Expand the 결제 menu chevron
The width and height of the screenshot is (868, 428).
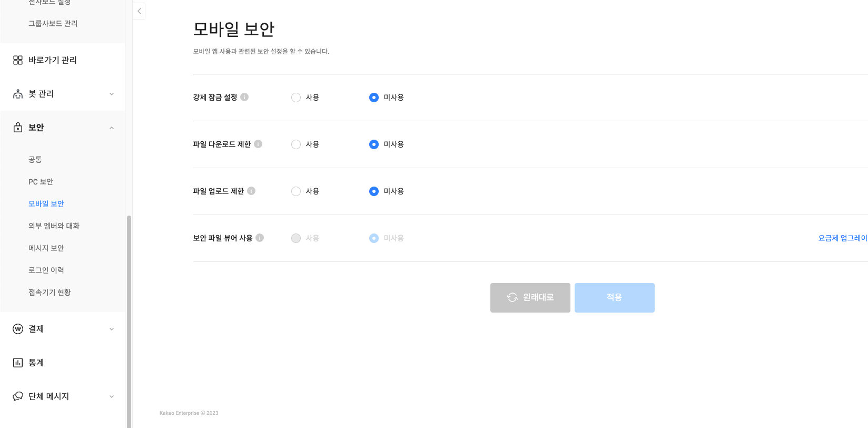[x=112, y=329]
